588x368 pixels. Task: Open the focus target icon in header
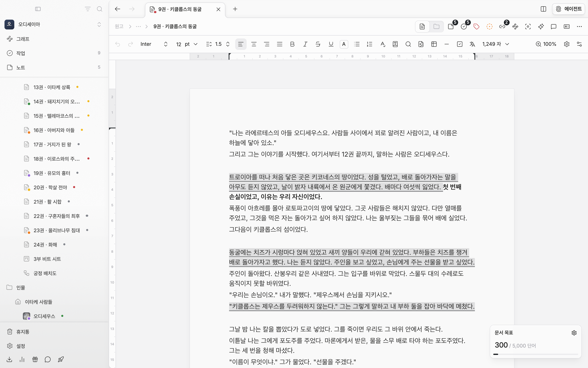point(528,27)
